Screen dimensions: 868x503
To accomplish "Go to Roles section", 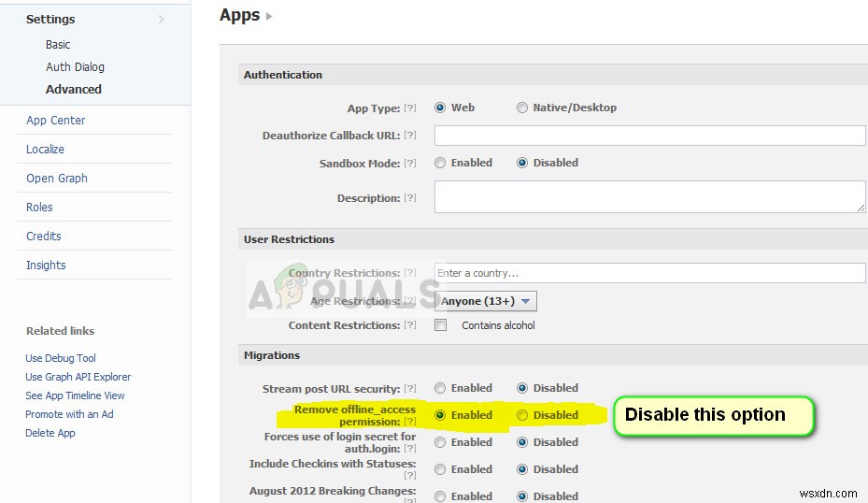I will (x=39, y=208).
